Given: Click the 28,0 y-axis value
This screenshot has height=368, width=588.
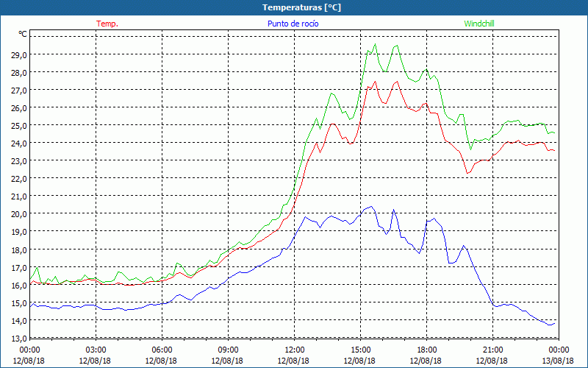Looking at the screenshot, I should tap(19, 72).
